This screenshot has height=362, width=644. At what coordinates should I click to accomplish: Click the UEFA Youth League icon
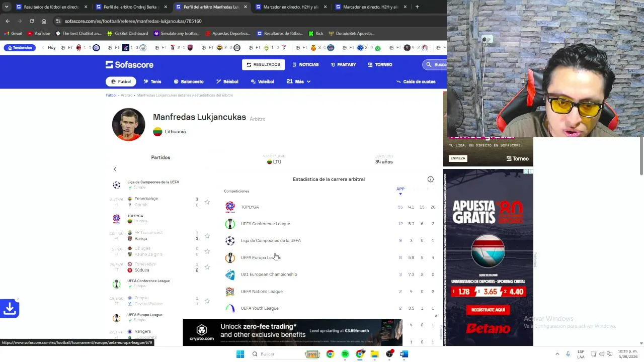pyautogui.click(x=230, y=308)
